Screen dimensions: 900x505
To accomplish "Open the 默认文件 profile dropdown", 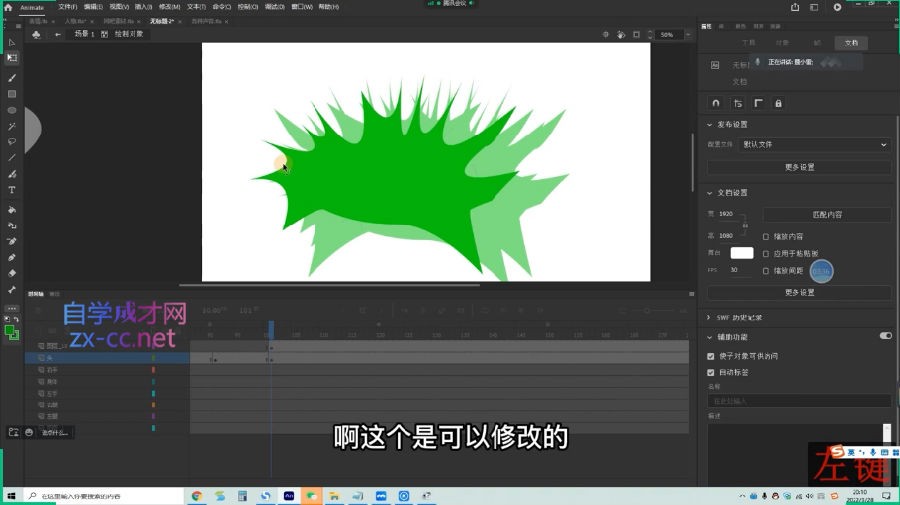I will pyautogui.click(x=814, y=145).
